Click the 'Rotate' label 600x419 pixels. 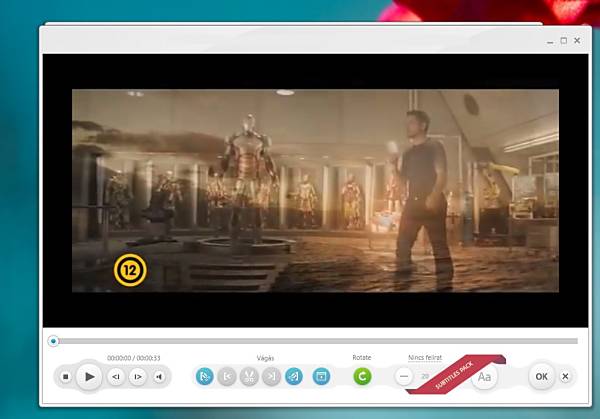[362, 357]
